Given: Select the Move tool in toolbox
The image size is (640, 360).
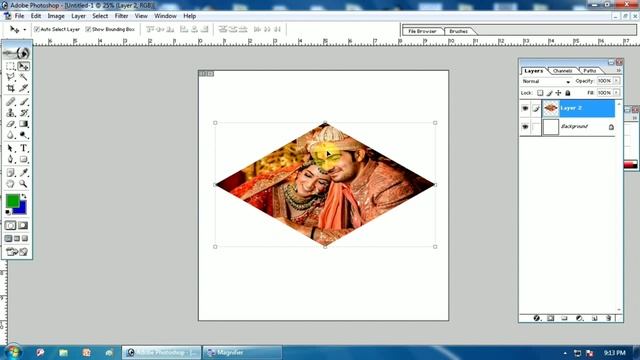Looking at the screenshot, I should (23, 66).
